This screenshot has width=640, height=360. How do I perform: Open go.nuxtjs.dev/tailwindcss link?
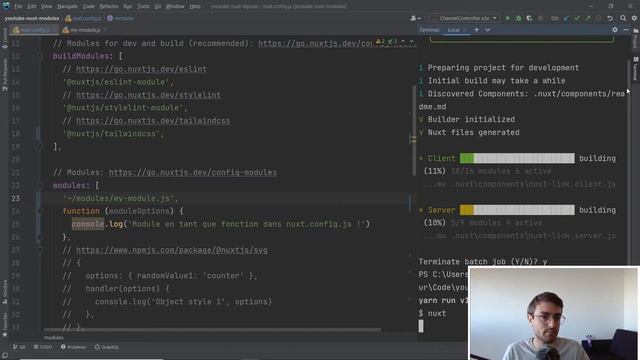153,121
